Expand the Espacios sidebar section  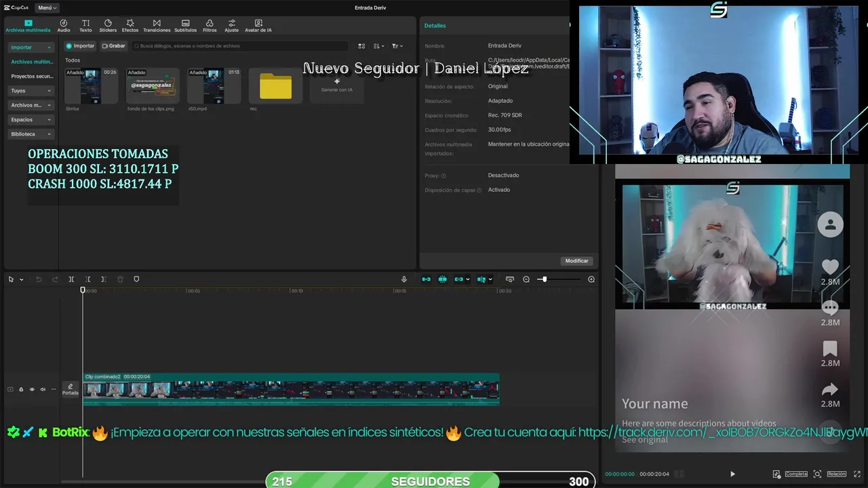tap(31, 119)
